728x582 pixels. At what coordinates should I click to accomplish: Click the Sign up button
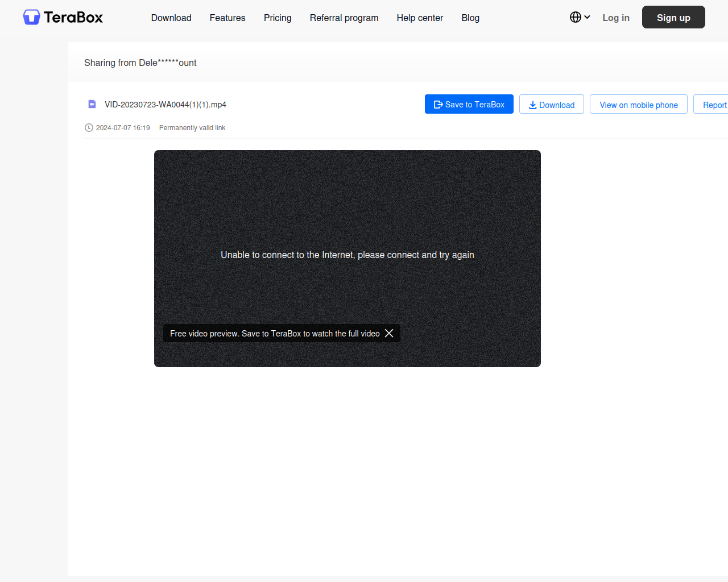[673, 17]
